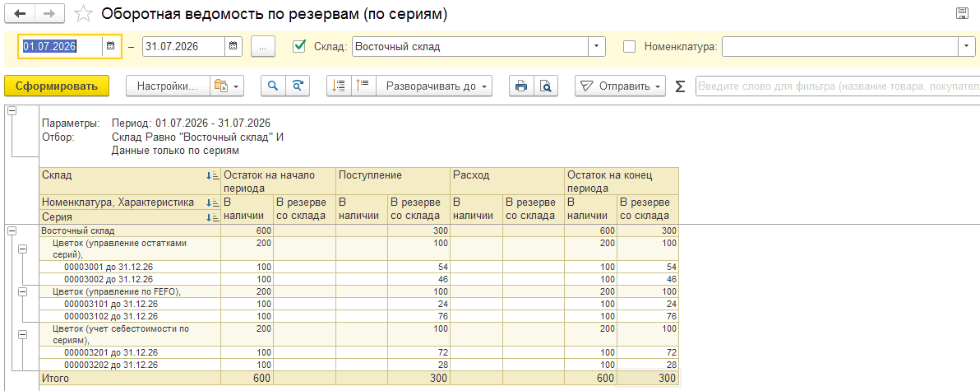Expand all groups icon in toolbar
This screenshot has height=391, width=980.
(x=363, y=86)
